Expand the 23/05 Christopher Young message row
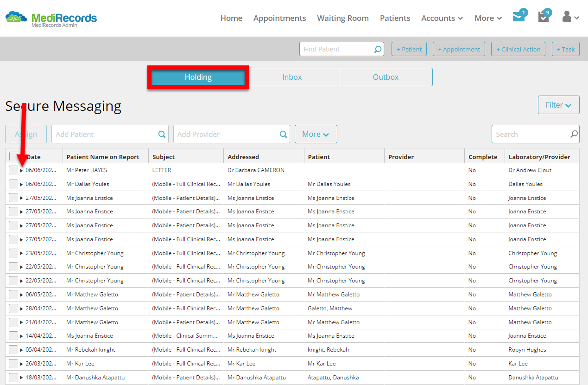The width and height of the screenshot is (588, 385). [x=21, y=254]
